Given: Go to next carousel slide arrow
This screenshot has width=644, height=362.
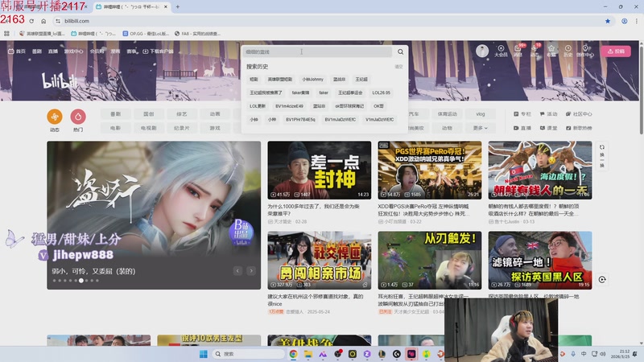Looking at the screenshot, I should click(x=251, y=271).
